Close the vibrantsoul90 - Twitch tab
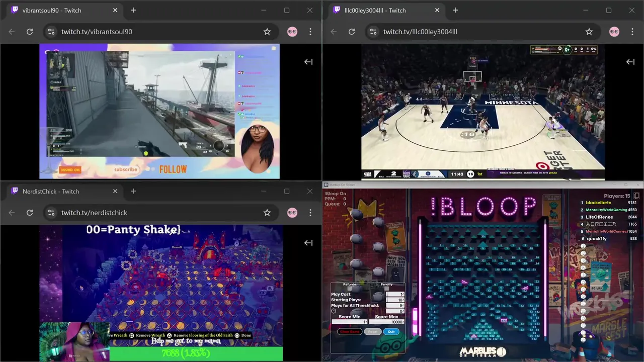This screenshot has width=644, height=362. pyautogui.click(x=115, y=10)
